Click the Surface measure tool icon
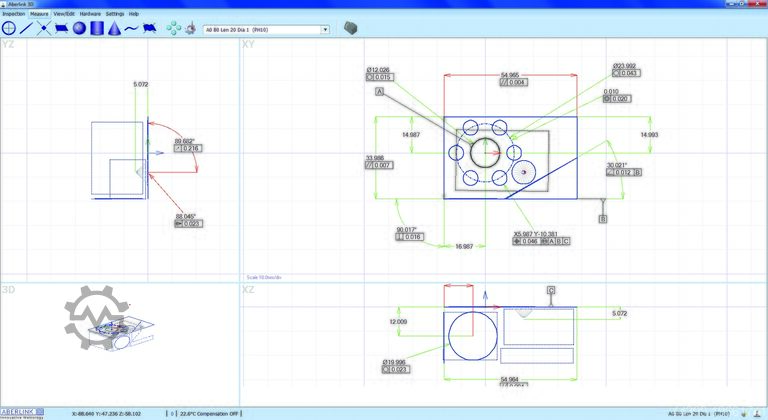This screenshot has height=420, width=768. point(148,29)
